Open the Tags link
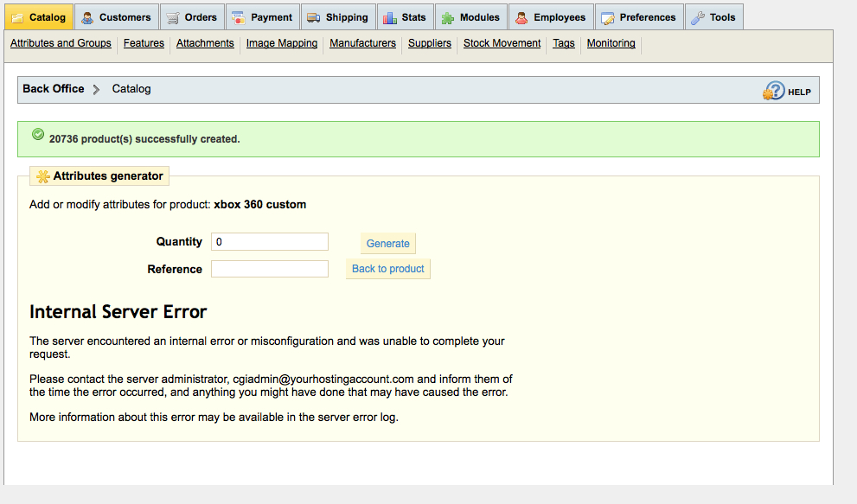The width and height of the screenshot is (857, 504). 564,43
